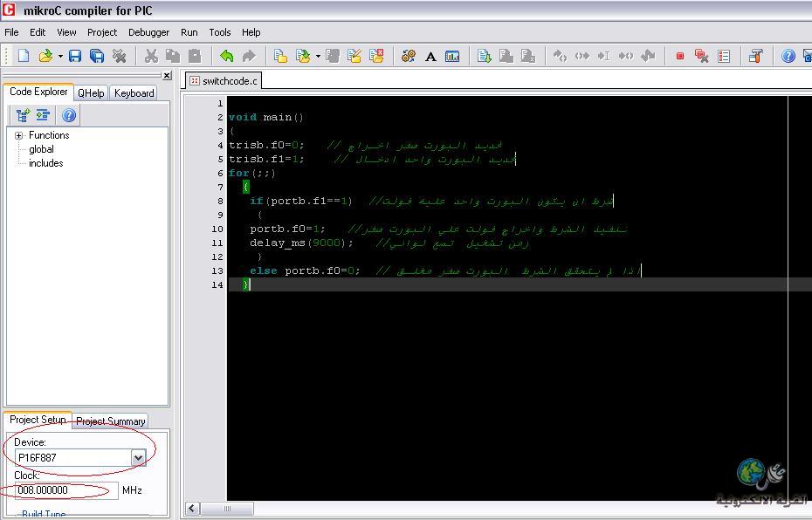Click the Copy icon in toolbar

pos(173,55)
